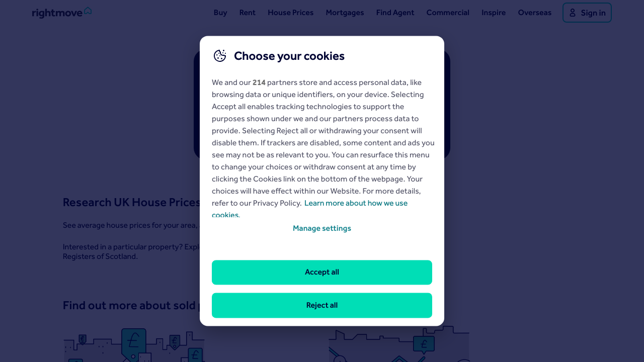This screenshot has height=362, width=644.
Task: Click the house price illustration on right
Action: pyautogui.click(x=399, y=344)
